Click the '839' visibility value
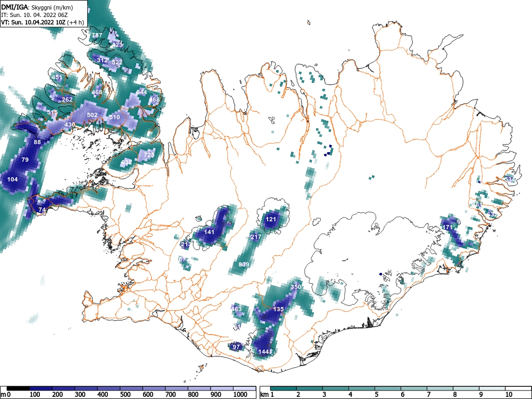This screenshot has width=532, height=399. tap(244, 264)
